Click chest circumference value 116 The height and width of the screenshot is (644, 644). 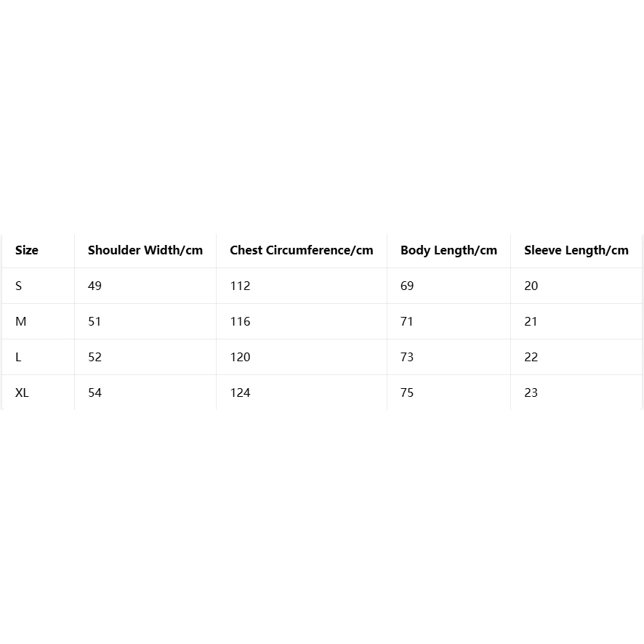[240, 321]
